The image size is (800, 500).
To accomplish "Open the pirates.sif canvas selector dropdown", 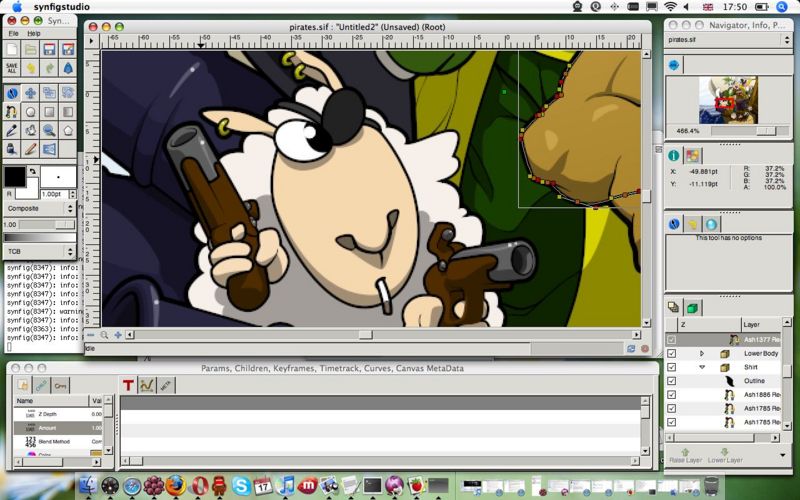I will pos(728,40).
